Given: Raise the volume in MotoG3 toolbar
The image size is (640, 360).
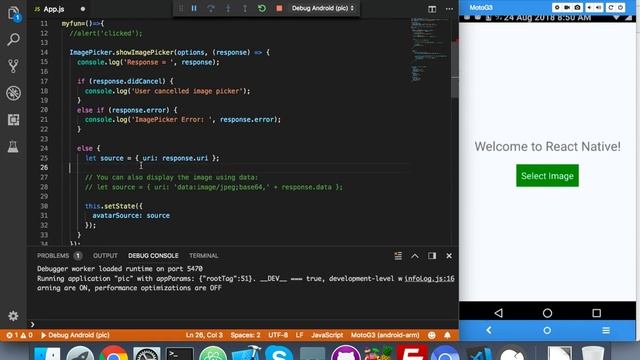Looking at the screenshot, I should (598, 7).
